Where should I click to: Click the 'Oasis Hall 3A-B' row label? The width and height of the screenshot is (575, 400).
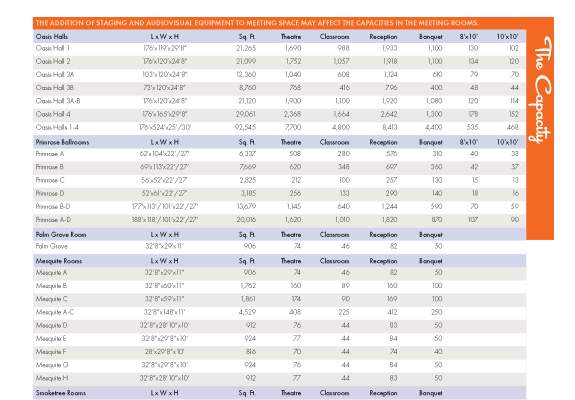pos(58,101)
